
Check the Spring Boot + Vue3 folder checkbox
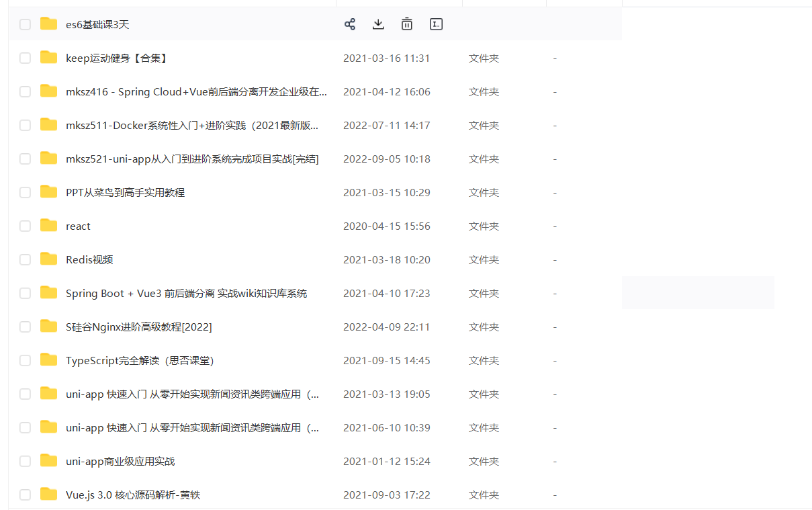coord(25,294)
